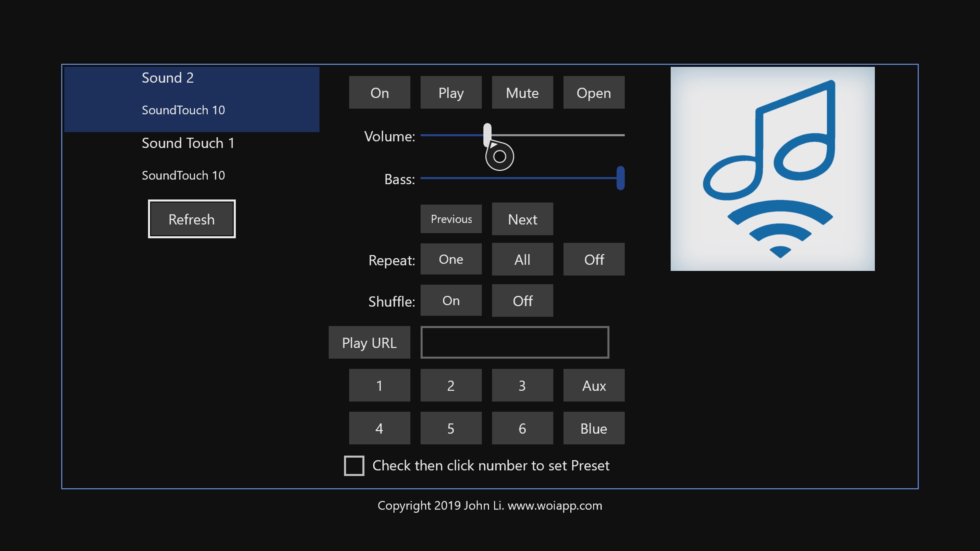The image size is (980, 551).
Task: Enable Shuffle with the On button
Action: [451, 300]
